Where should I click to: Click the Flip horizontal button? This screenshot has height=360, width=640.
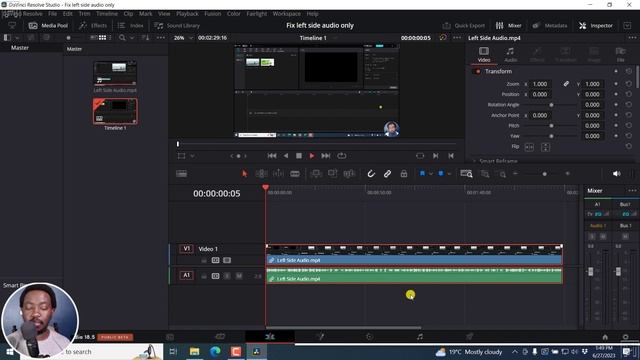coord(529,147)
